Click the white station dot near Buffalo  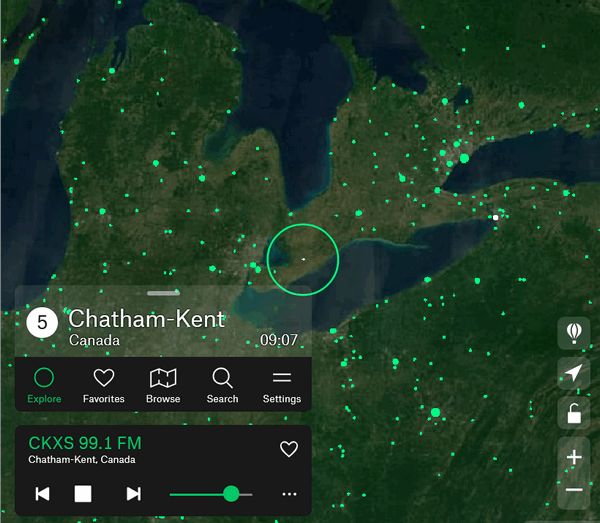tap(496, 217)
